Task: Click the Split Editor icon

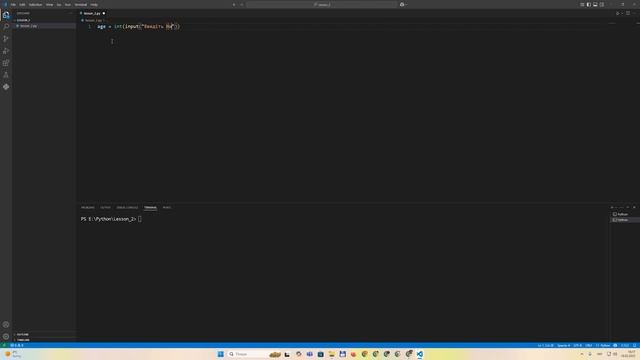Action: (628, 13)
